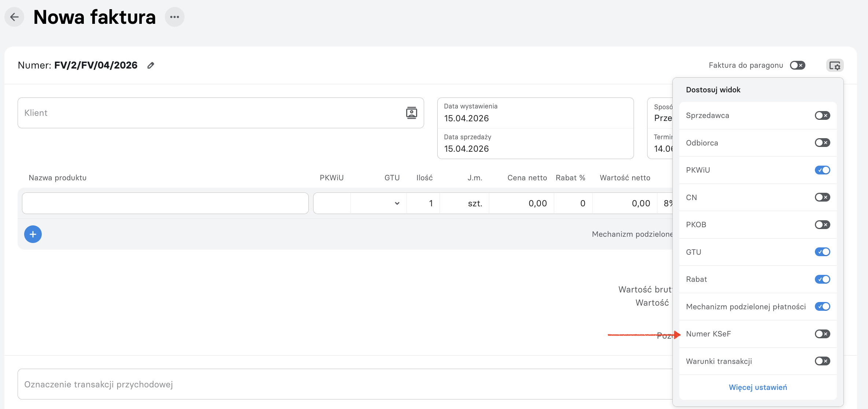The image size is (868, 409).
Task: Disable the PKWiU column toggle
Action: [823, 170]
